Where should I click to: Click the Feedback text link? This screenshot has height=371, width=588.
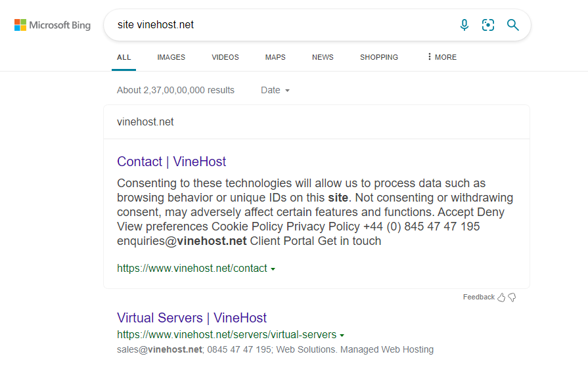[478, 297]
